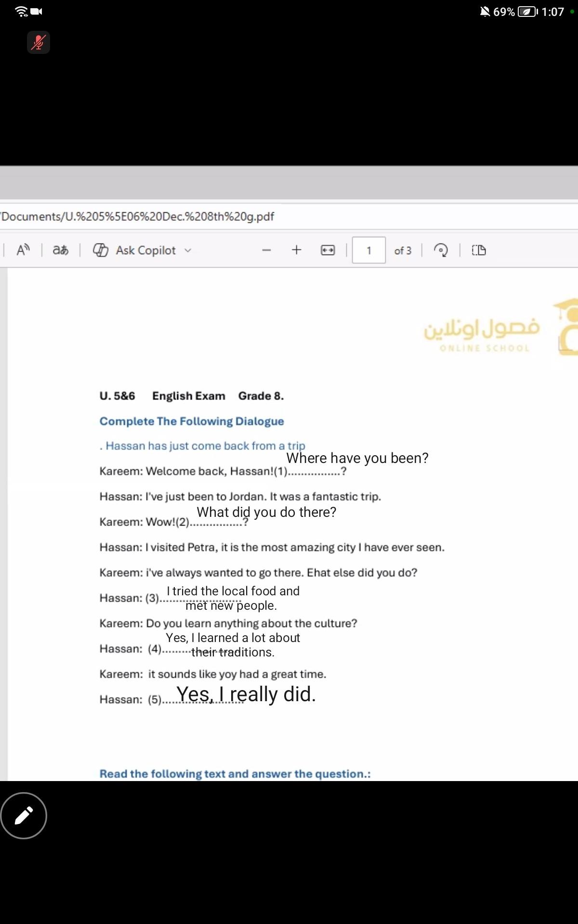Zoom in with the plus icon
This screenshot has height=924, width=578.
tap(297, 250)
